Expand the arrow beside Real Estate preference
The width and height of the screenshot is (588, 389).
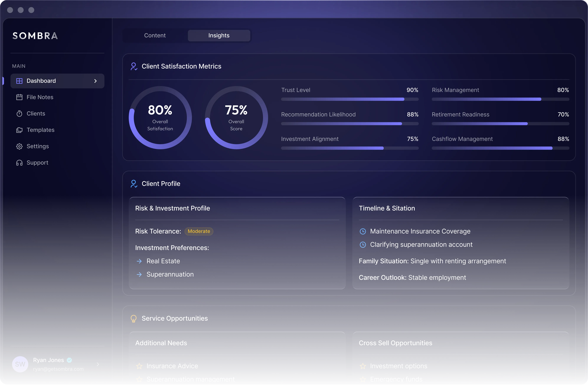[139, 261]
